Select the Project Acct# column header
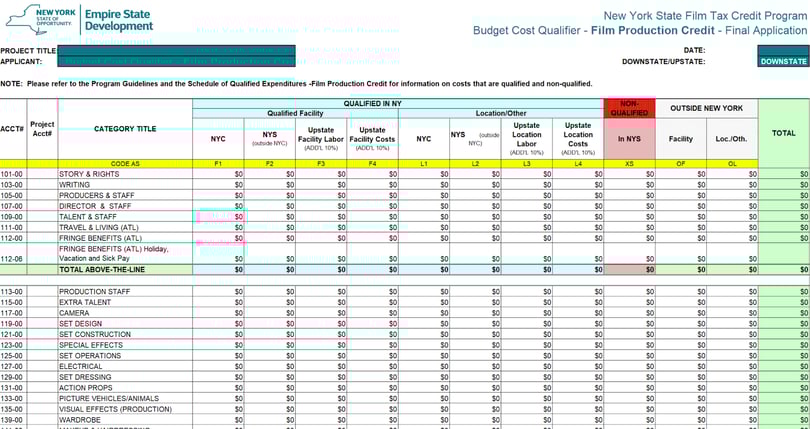Image resolution: width=810 pixels, height=429 pixels. click(42, 129)
